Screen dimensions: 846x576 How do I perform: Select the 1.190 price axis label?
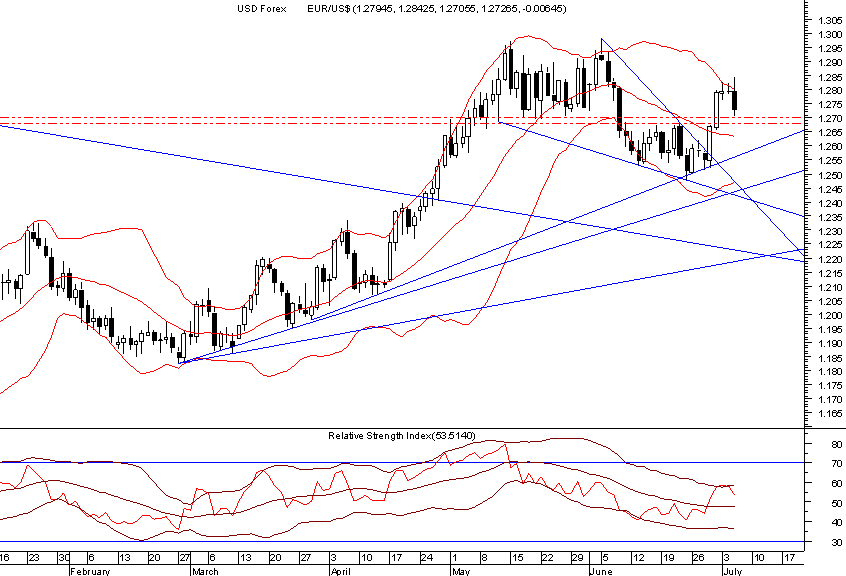(x=830, y=344)
